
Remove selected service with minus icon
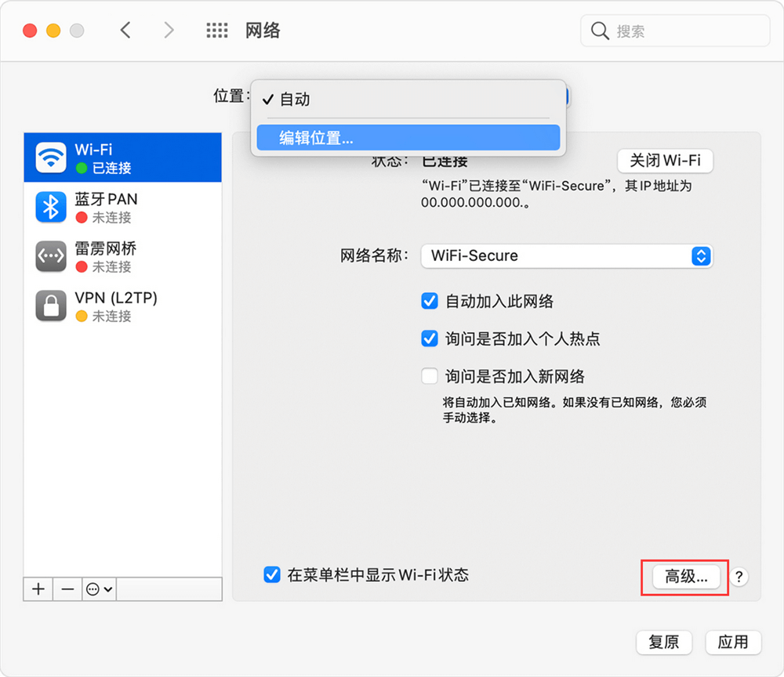click(67, 588)
